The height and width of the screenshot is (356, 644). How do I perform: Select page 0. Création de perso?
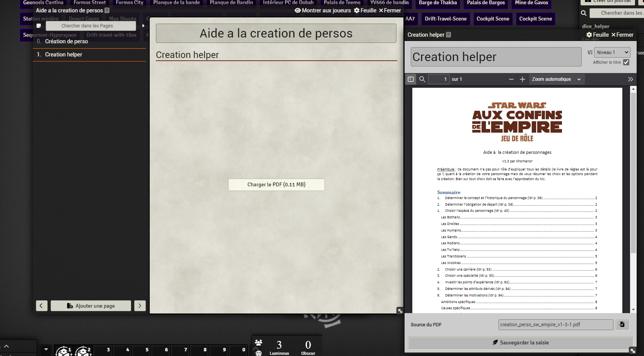[89, 41]
